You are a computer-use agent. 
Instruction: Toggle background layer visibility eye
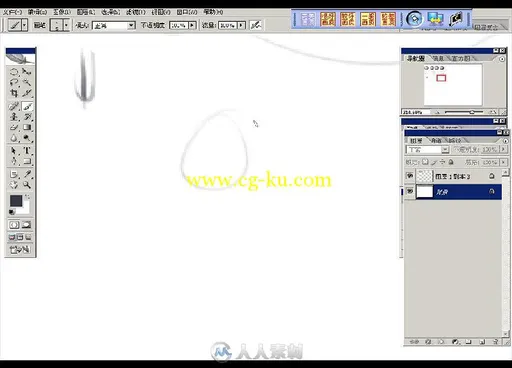[x=410, y=192]
